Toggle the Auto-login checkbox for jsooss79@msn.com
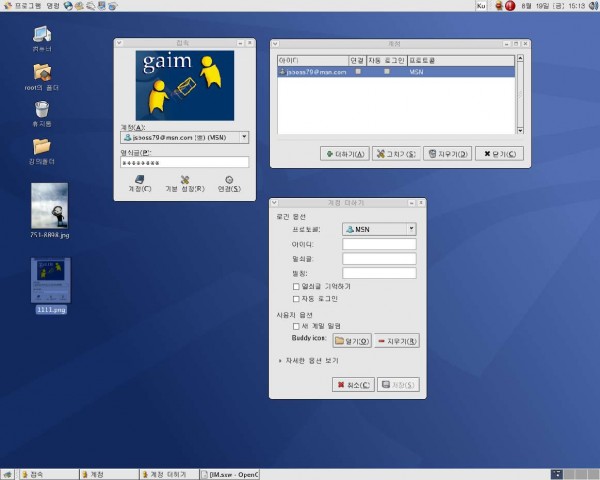The height and width of the screenshot is (480, 600). (x=387, y=71)
